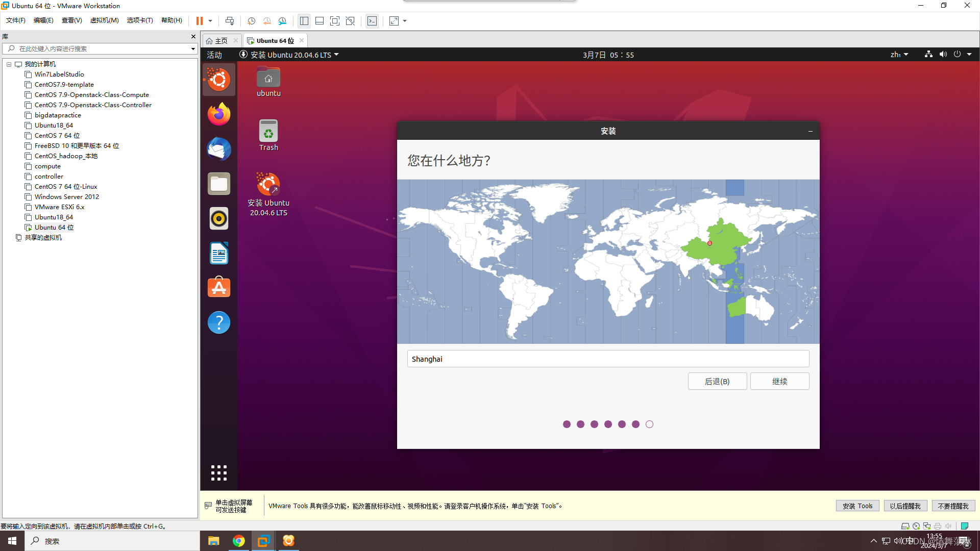Enter full screen mode
Viewport: 980px width, 551px height.
pyautogui.click(x=335, y=21)
